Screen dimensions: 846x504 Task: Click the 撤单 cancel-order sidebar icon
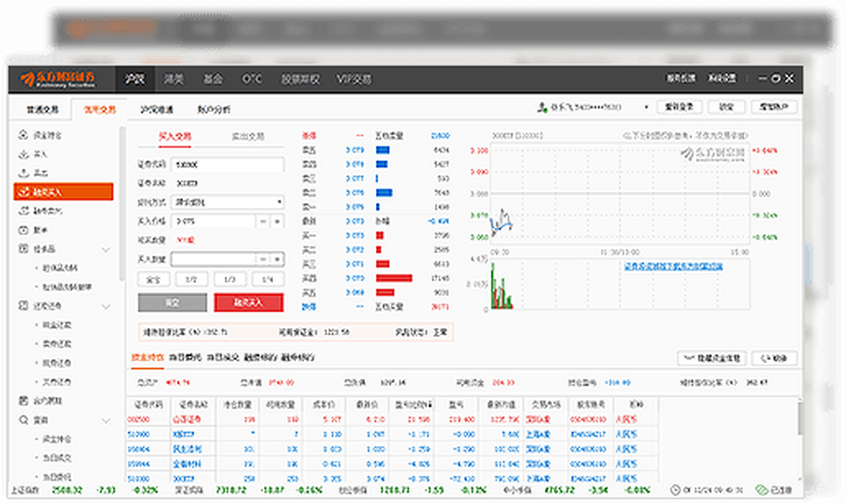click(23, 230)
